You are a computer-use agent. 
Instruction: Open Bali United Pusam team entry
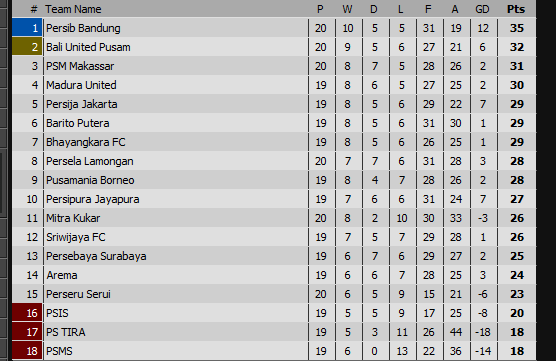(x=88, y=47)
